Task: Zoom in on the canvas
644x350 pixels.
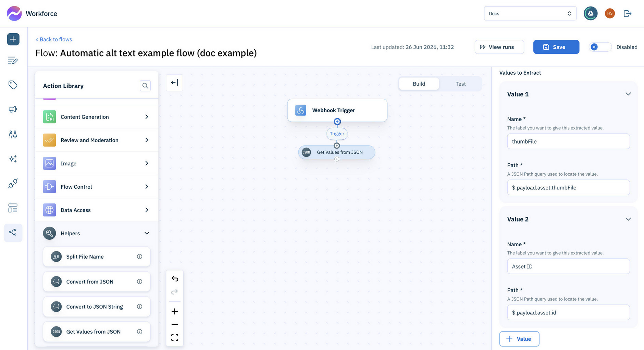Action: (x=175, y=311)
